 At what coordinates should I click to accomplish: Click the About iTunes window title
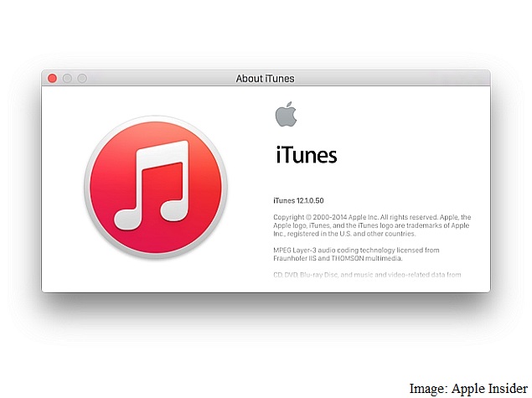pyautogui.click(x=266, y=79)
